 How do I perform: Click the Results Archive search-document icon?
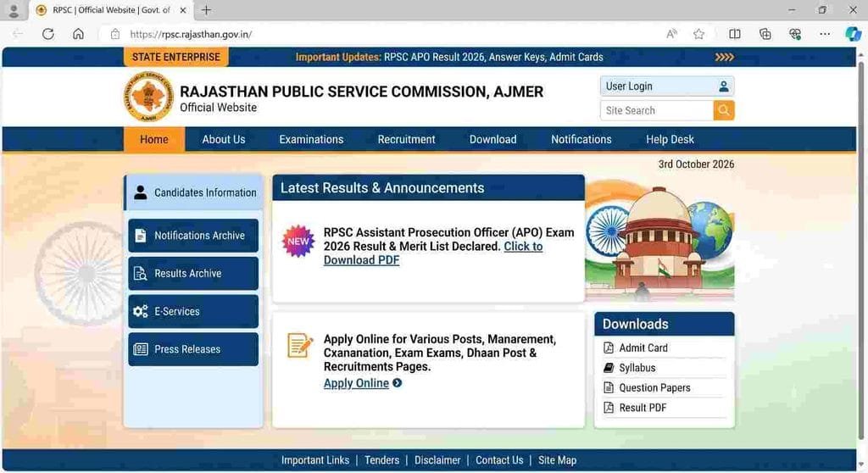pos(141,273)
